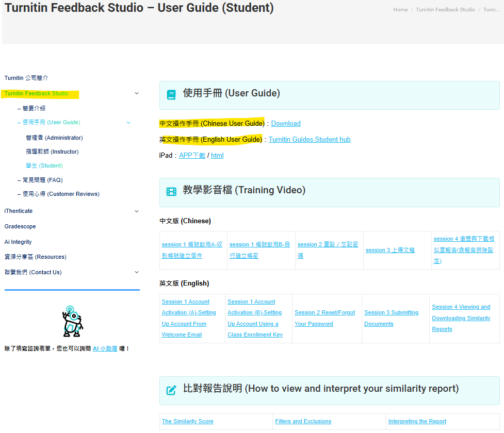
Task: Click the film icon beside Training Video heading
Action: pyautogui.click(x=171, y=192)
